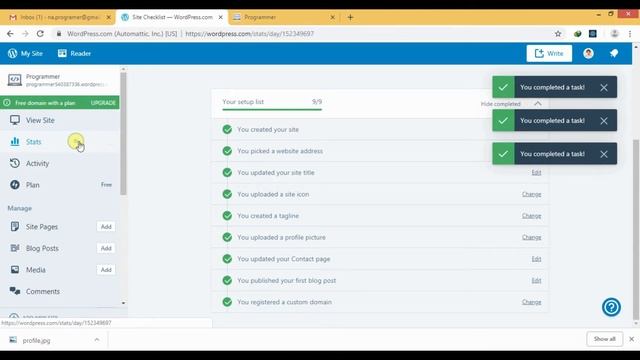
Task: Click the Media image icon
Action: tap(15, 270)
